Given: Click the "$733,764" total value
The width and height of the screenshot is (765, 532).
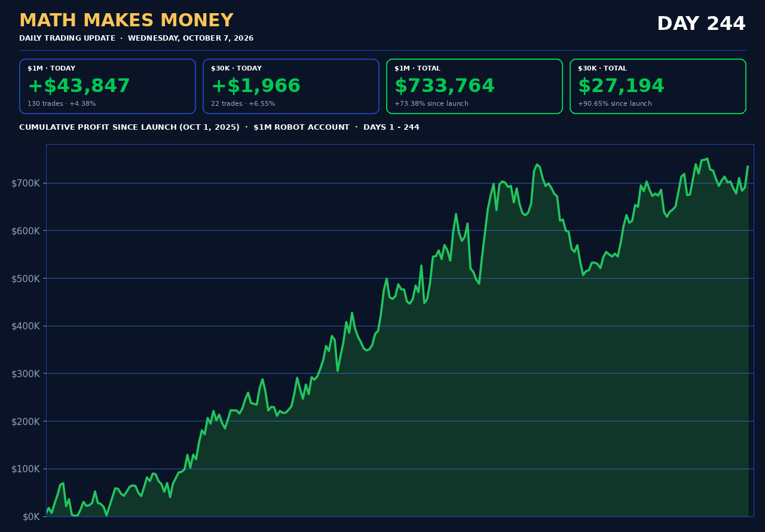Looking at the screenshot, I should 445,86.
